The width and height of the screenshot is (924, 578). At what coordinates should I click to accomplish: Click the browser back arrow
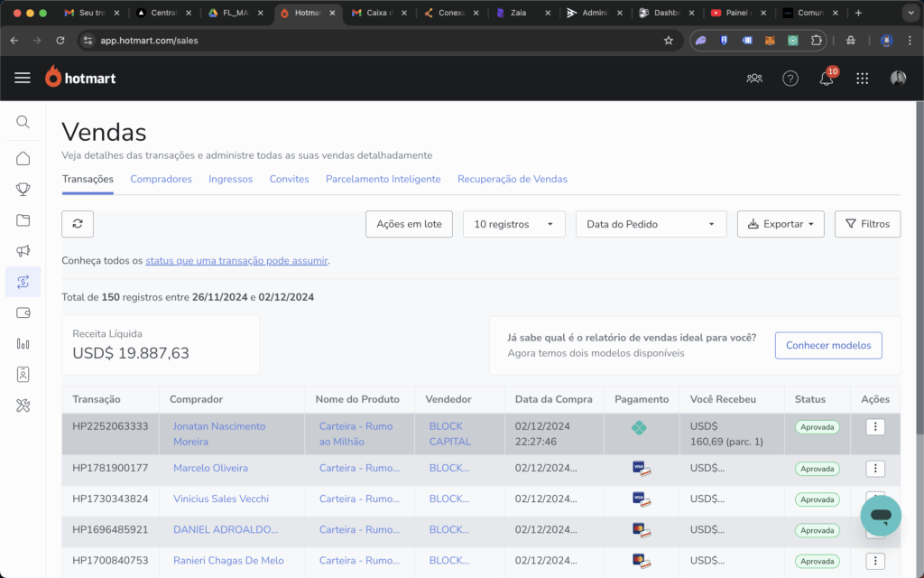pyautogui.click(x=14, y=40)
